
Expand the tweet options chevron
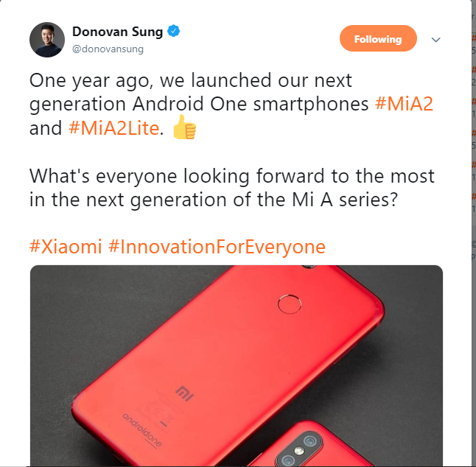(435, 40)
